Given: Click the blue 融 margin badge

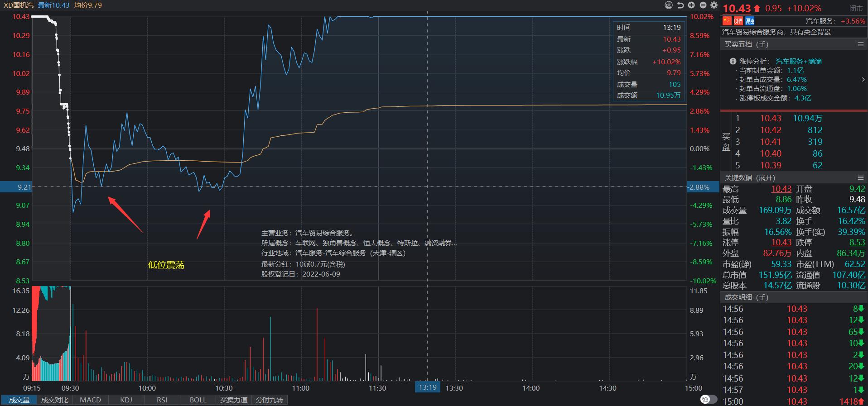Looking at the screenshot, I should pos(750,21).
